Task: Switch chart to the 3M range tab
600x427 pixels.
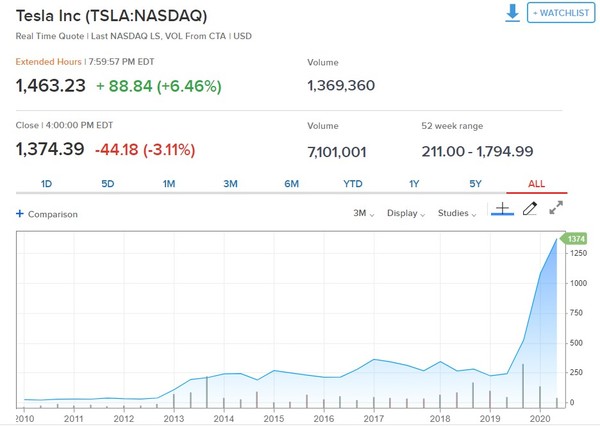Action: click(230, 184)
